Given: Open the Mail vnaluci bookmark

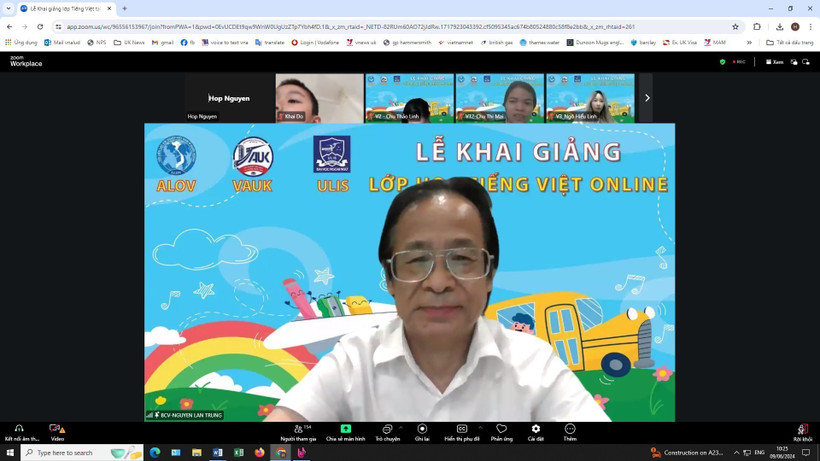Looking at the screenshot, I should [x=62, y=42].
